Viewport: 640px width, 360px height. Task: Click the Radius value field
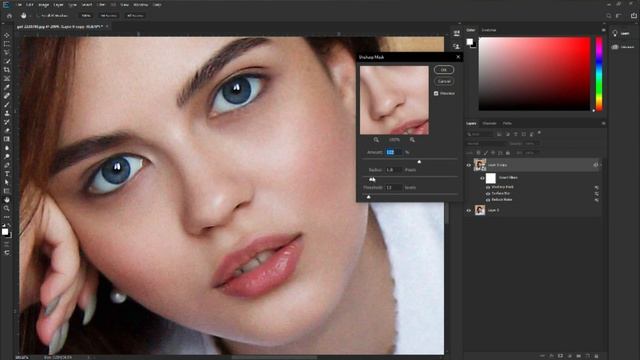[393, 170]
